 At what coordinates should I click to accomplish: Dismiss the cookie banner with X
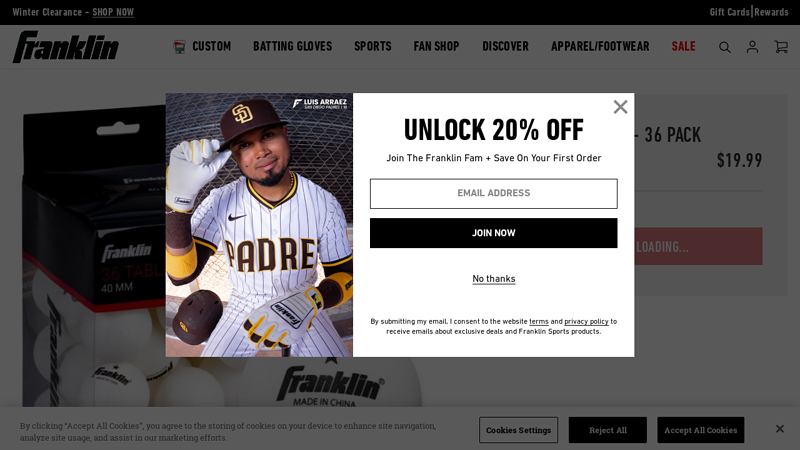[780, 429]
